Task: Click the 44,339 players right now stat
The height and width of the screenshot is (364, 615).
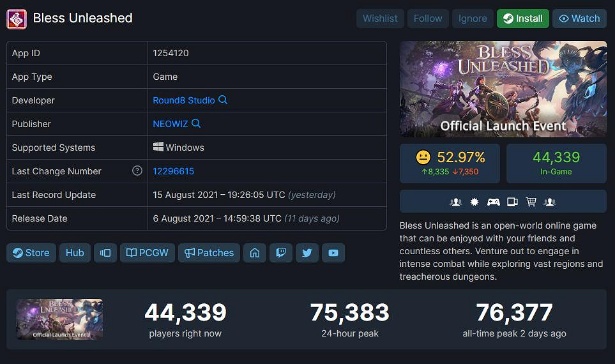Action: point(185,320)
